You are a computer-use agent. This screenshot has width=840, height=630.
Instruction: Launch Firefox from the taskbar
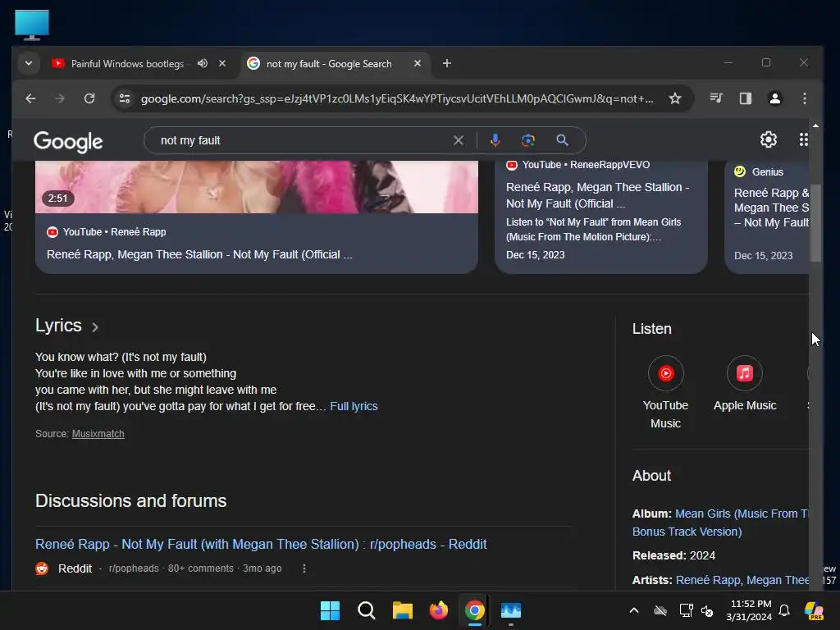click(439, 610)
